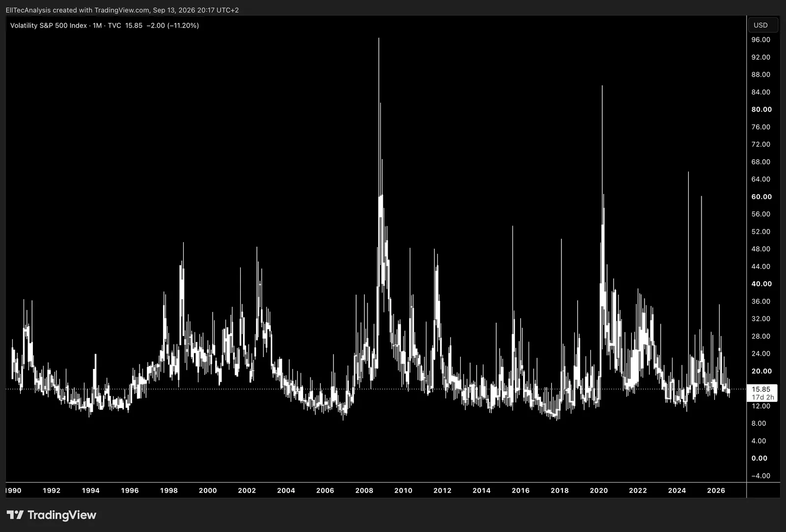This screenshot has width=786, height=532.
Task: Click the 2002 time axis label
Action: (x=247, y=490)
